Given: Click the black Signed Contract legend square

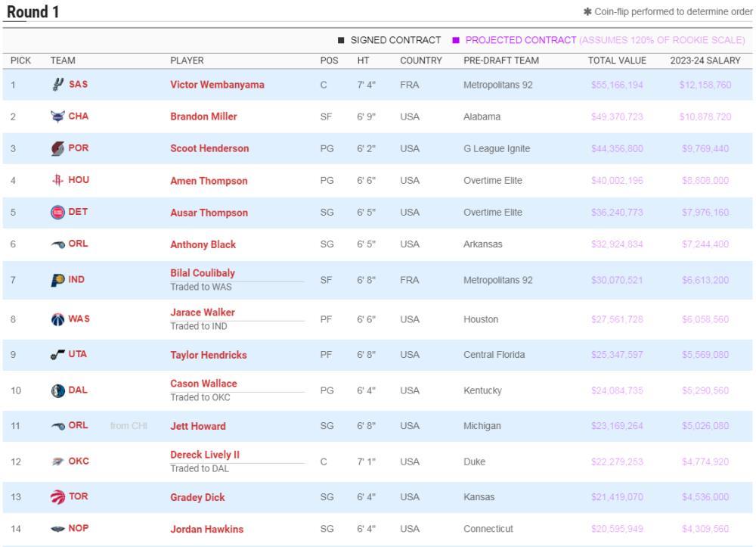Looking at the screenshot, I should 341,40.
